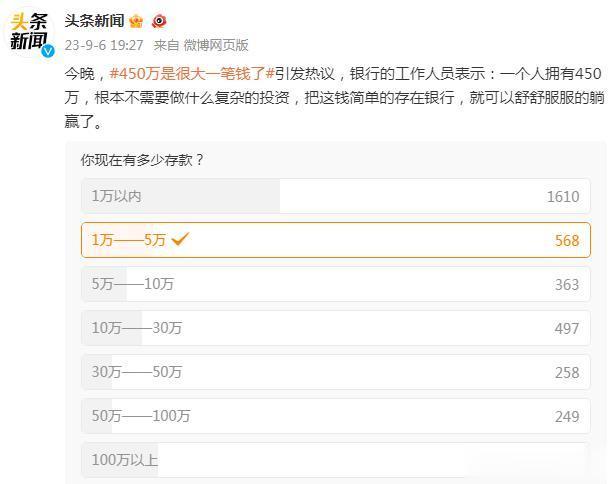Viewport: 609px width, 484px height.
Task: Click the 497 vote count
Action: (x=567, y=329)
